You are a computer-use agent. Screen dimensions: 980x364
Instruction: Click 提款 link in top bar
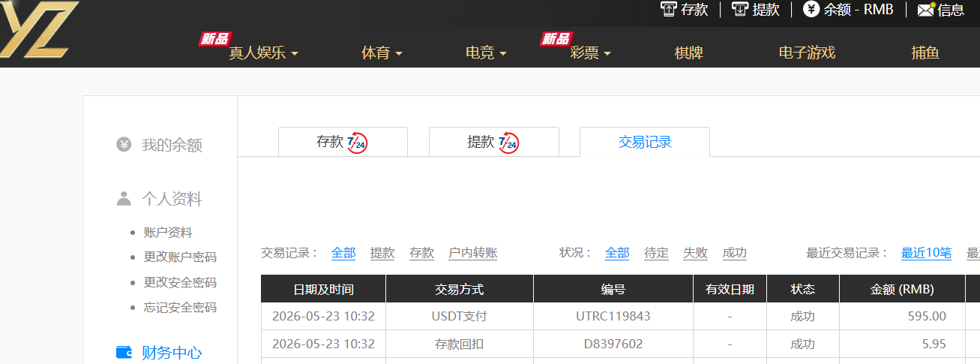(766, 10)
